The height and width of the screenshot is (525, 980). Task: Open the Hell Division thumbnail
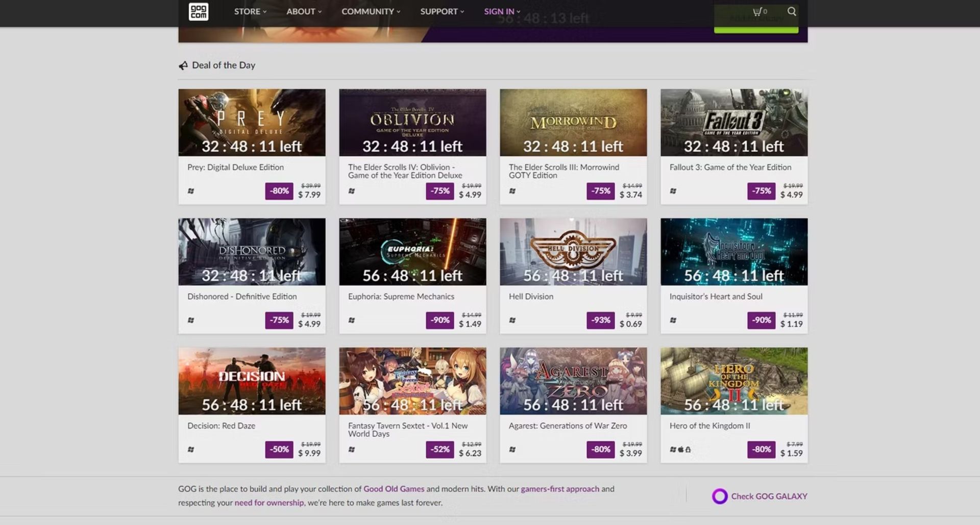coord(573,252)
